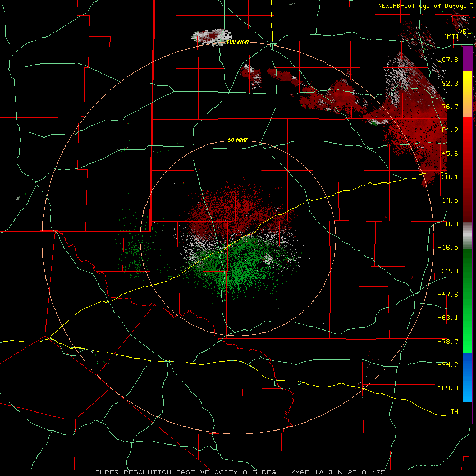476x476 pixels.
Task: Pick the yellow segment of velocity color bar
Action: (x=467, y=83)
